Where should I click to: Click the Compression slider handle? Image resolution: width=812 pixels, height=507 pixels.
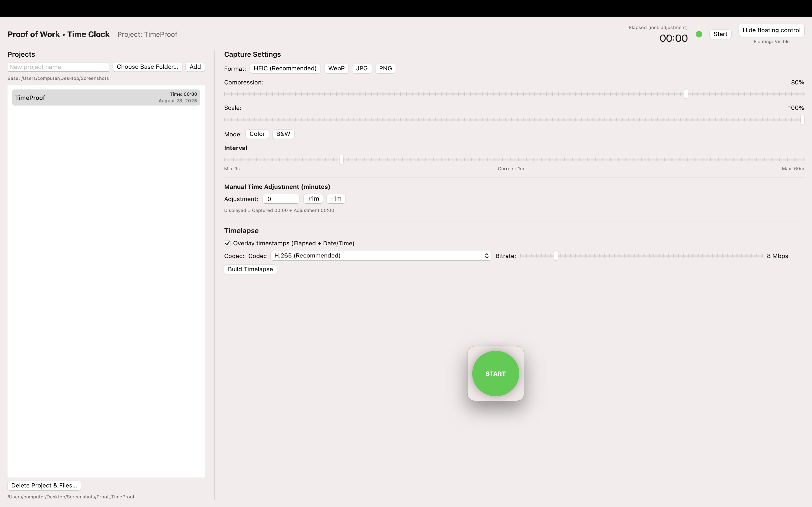686,94
